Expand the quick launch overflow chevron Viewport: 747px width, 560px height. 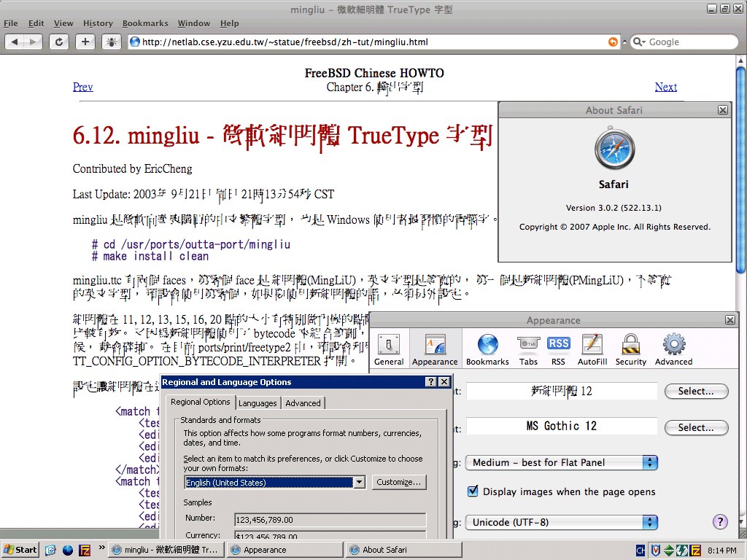tap(101, 548)
